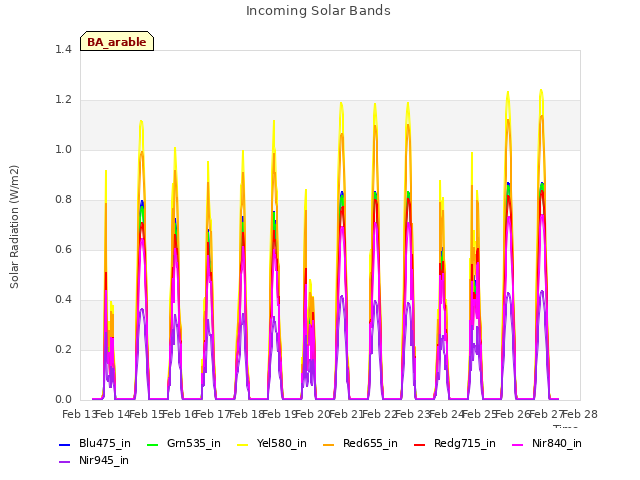Click the 1.4 y-axis tick label
This screenshot has height=480, width=640.
pyautogui.click(x=63, y=49)
